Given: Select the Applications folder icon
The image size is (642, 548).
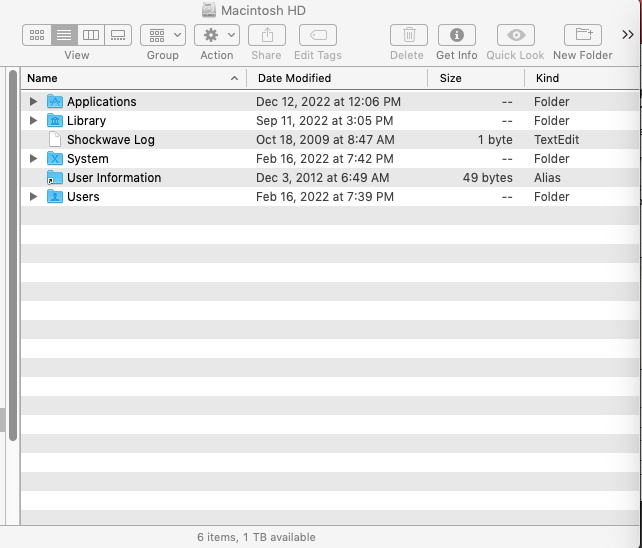Looking at the screenshot, I should pos(55,101).
